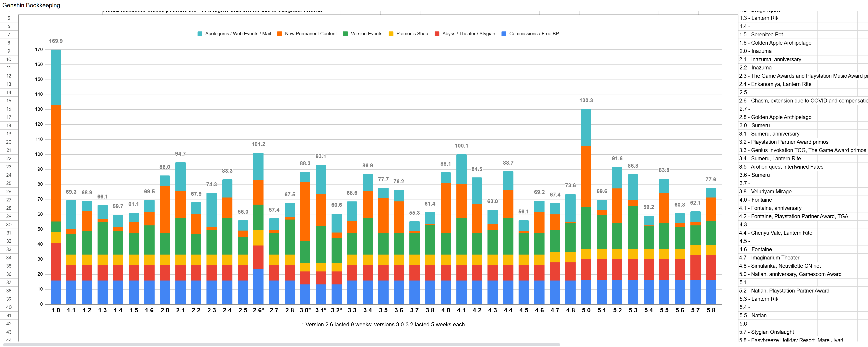Screen dimensions: 868x347
Task: Click the teal segment of bar 1.0
Action: (56, 77)
